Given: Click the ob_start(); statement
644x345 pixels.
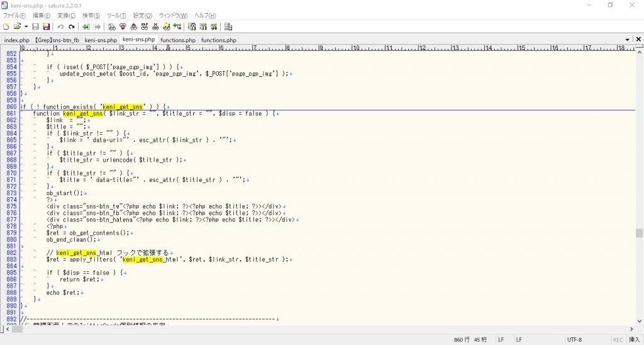Looking at the screenshot, I should [x=65, y=193].
